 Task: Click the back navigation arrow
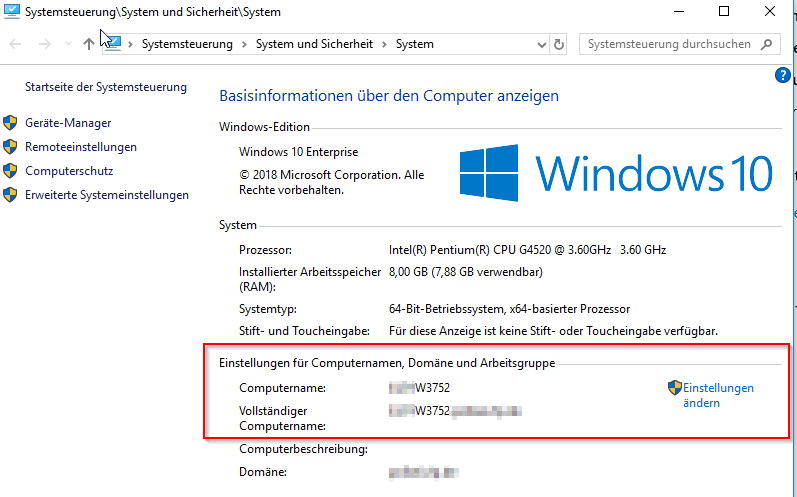coord(16,44)
